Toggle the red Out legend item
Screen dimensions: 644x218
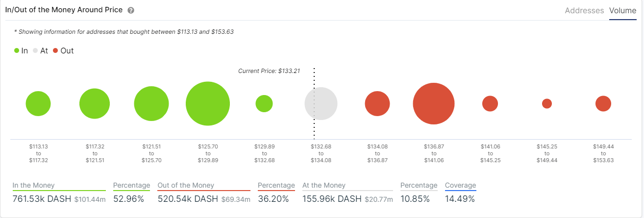[x=63, y=50]
